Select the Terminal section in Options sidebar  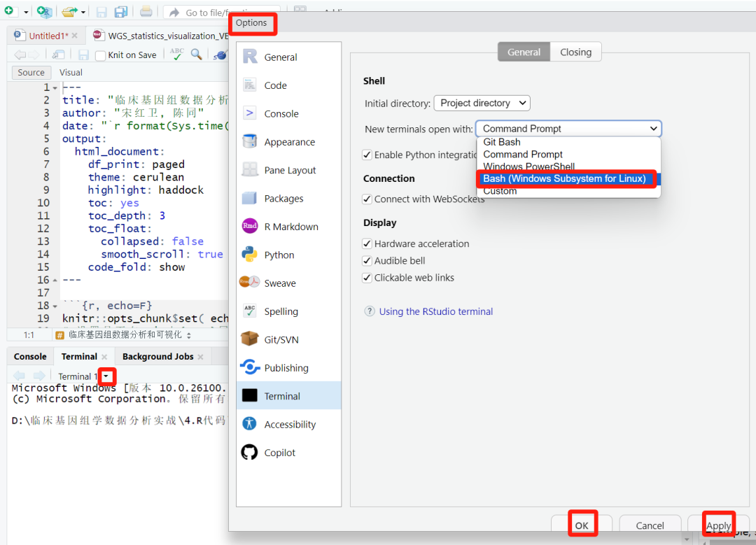click(x=288, y=396)
